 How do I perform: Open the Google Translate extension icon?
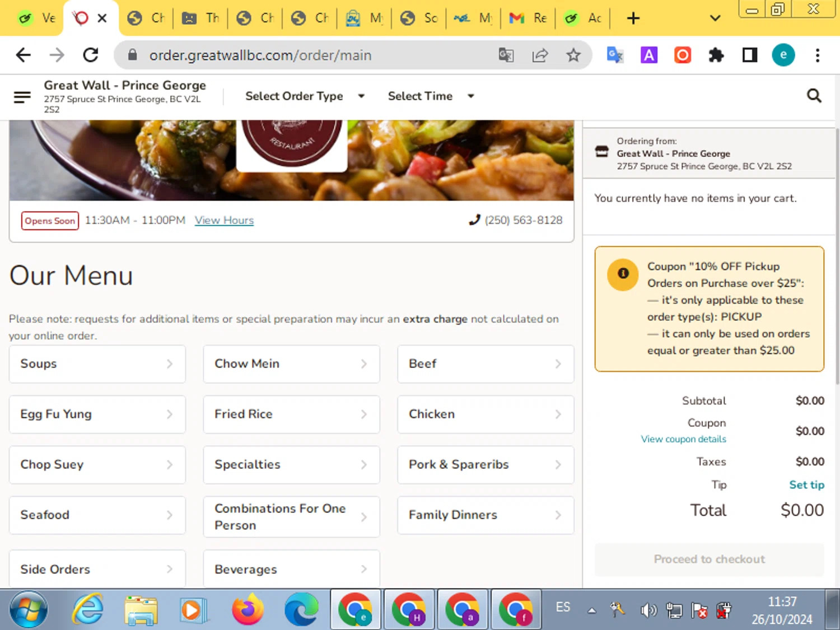click(615, 55)
